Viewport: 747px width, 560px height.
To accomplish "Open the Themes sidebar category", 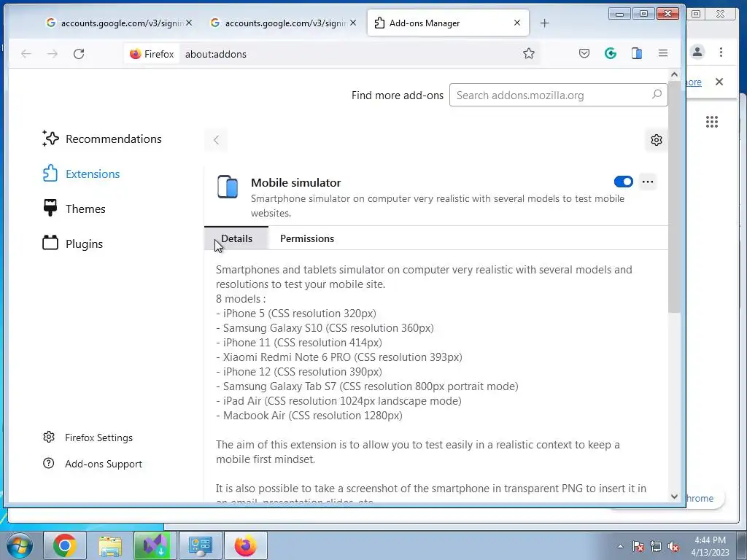I will [74, 209].
